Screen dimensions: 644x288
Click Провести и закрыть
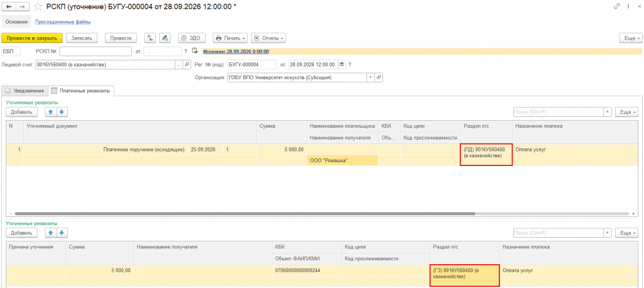pos(31,38)
